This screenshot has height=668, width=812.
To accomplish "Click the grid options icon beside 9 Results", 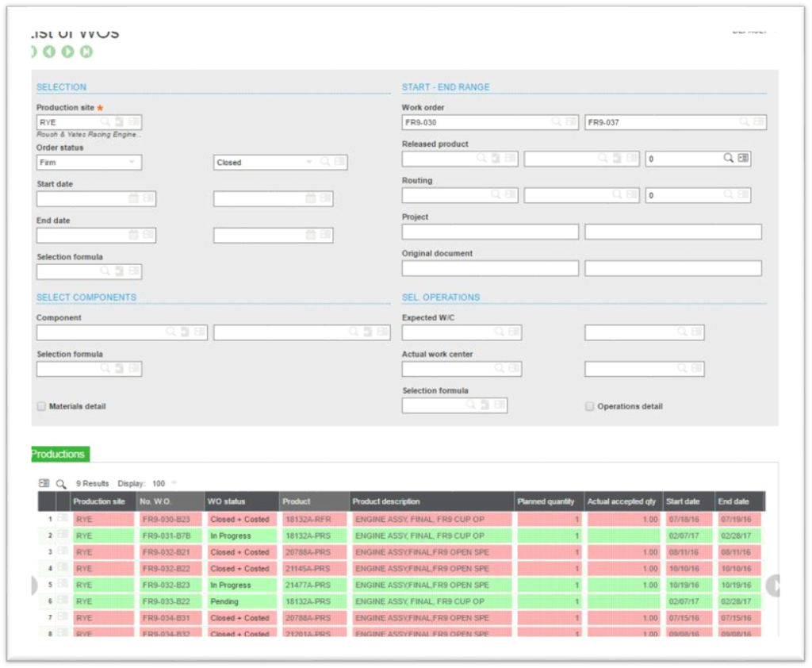I will [x=44, y=483].
